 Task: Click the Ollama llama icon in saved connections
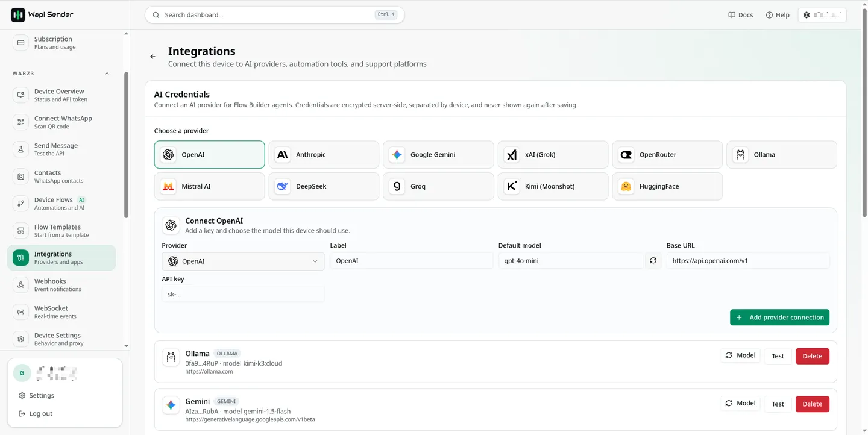[171, 357]
